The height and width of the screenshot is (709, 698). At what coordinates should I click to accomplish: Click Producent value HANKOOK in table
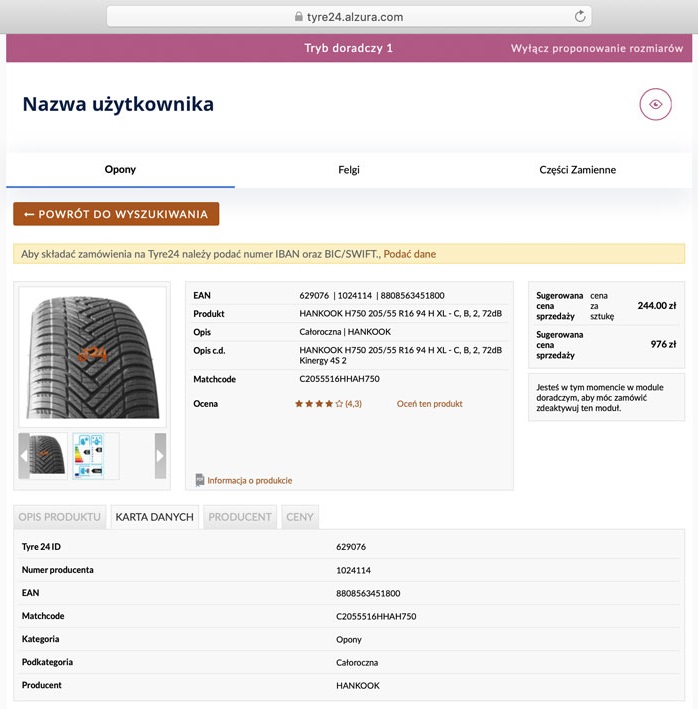[x=358, y=685]
